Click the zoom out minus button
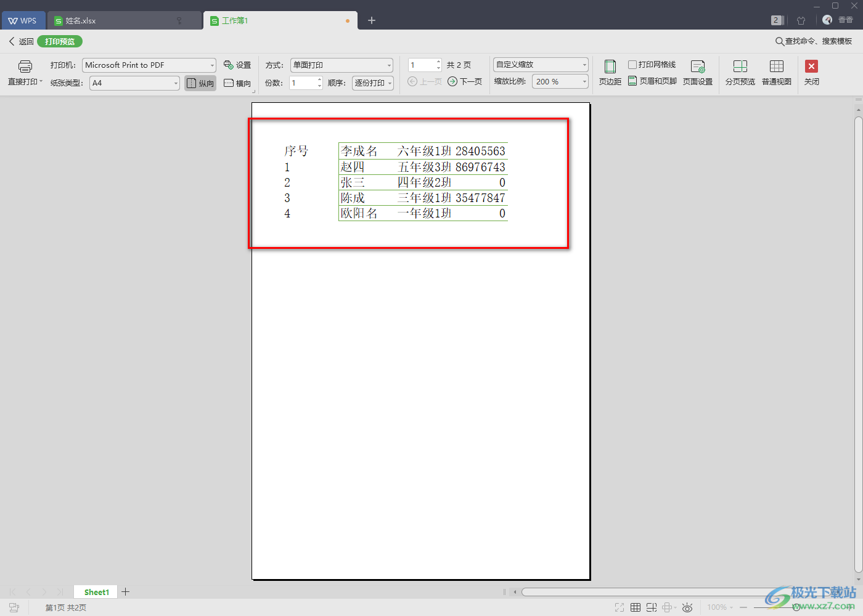The height and width of the screenshot is (616, 863). pyautogui.click(x=743, y=607)
